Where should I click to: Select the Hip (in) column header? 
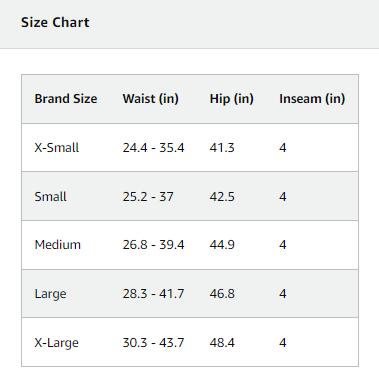[231, 99]
